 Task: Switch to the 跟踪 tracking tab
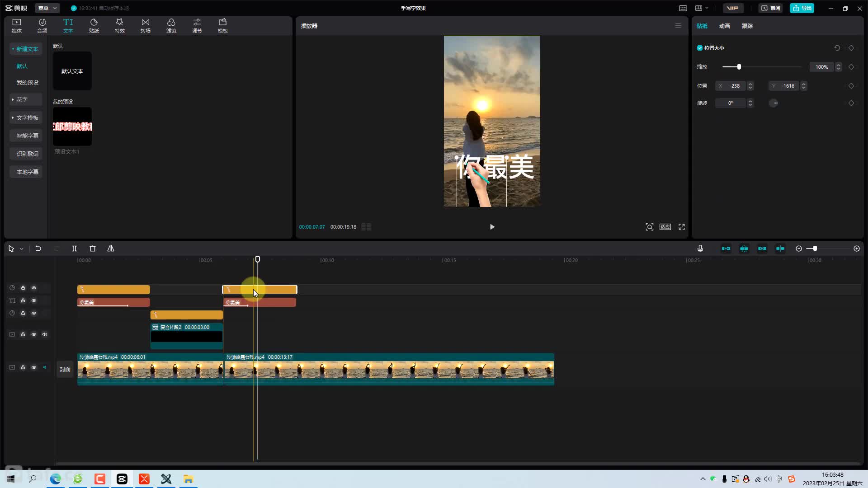[x=747, y=26]
